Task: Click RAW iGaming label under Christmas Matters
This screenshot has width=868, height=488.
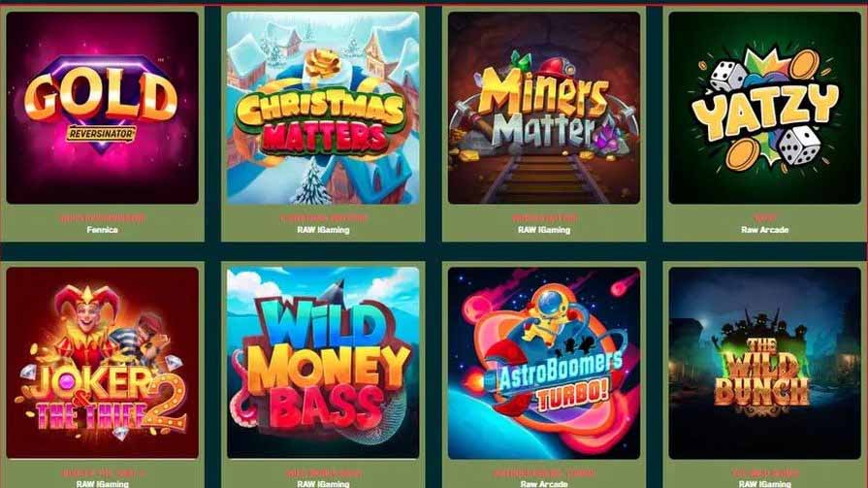Action: click(x=323, y=229)
